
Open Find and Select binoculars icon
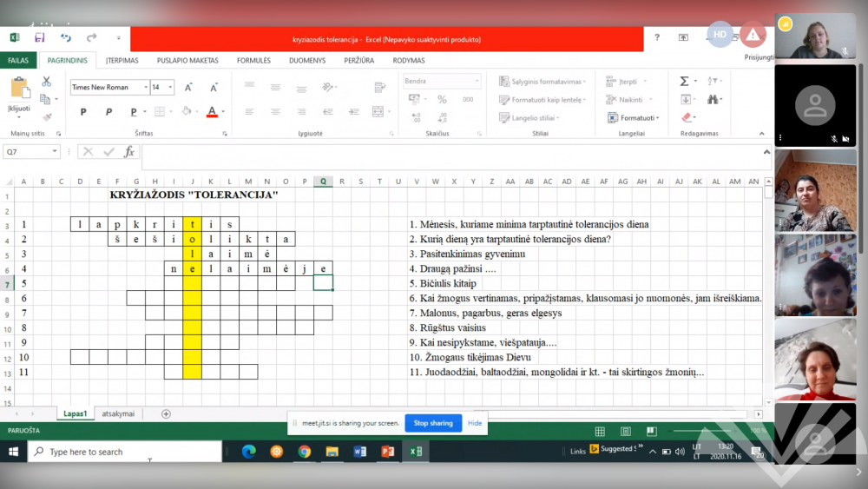713,99
